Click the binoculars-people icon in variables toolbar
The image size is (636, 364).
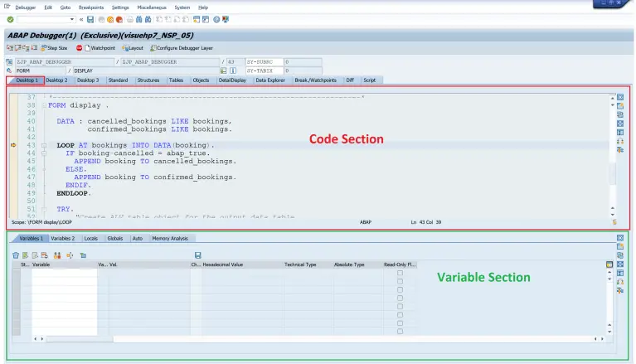(x=57, y=255)
